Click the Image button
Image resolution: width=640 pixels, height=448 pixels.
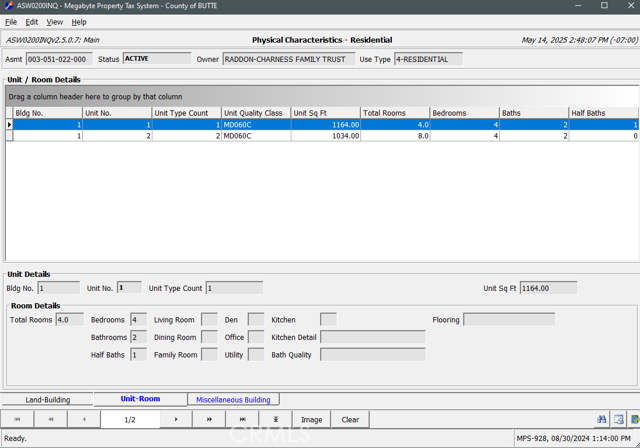[311, 419]
